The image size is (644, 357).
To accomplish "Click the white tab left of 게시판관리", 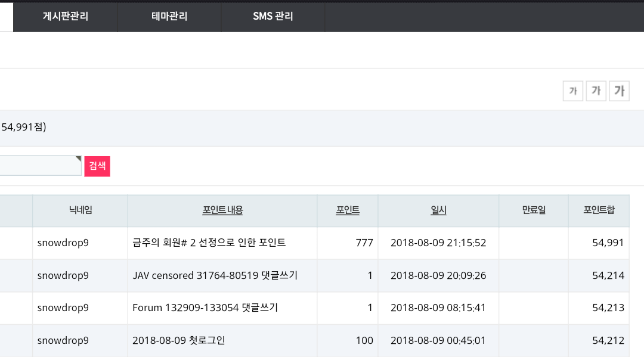I will coord(7,17).
